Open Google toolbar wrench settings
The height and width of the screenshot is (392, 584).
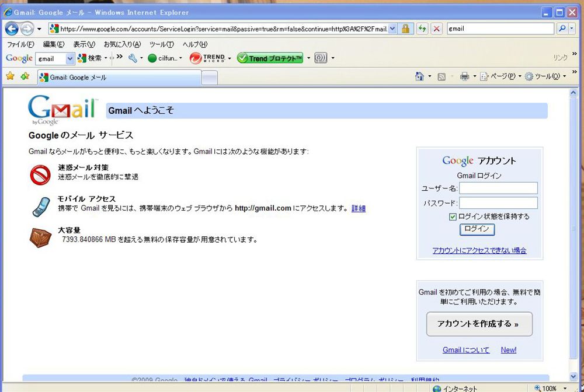coord(133,58)
